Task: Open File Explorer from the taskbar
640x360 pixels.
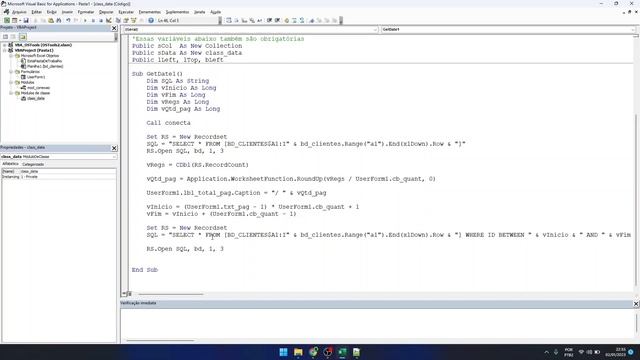Action: coord(298,352)
